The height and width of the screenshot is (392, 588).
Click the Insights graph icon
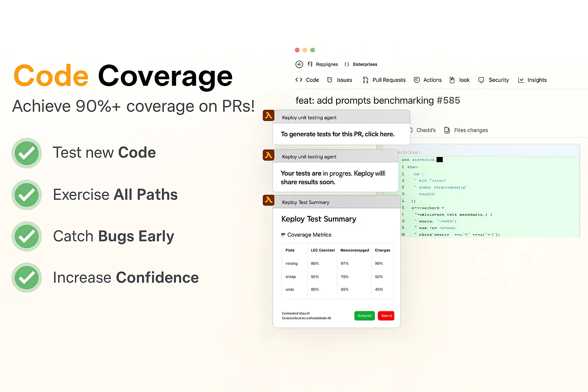pyautogui.click(x=521, y=80)
